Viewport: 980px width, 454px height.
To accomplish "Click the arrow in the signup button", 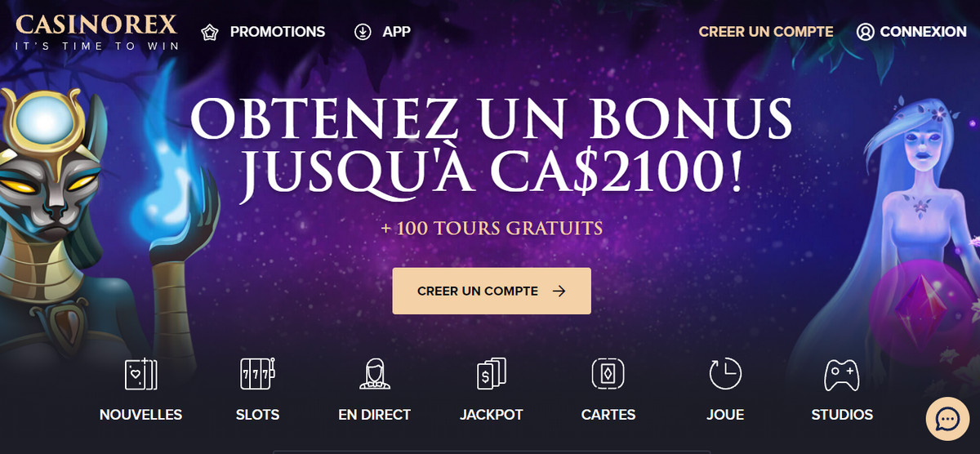I will pyautogui.click(x=559, y=291).
